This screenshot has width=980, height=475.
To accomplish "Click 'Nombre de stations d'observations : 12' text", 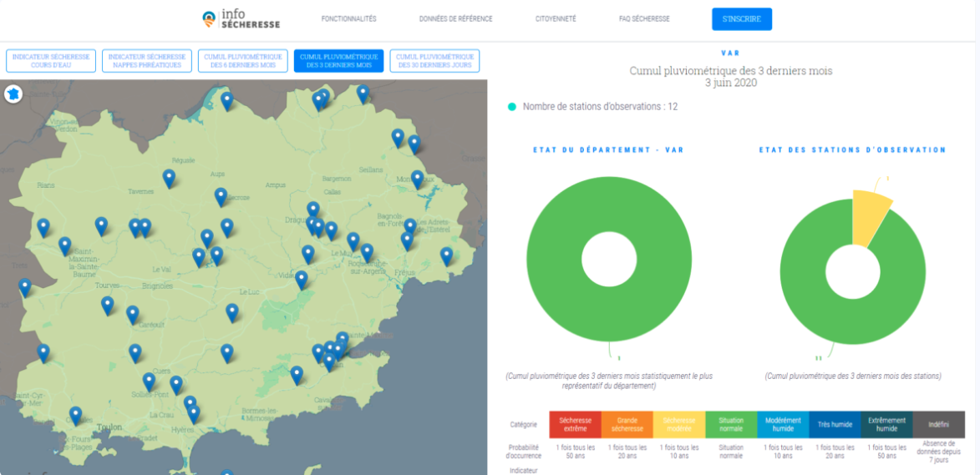I will pos(600,107).
